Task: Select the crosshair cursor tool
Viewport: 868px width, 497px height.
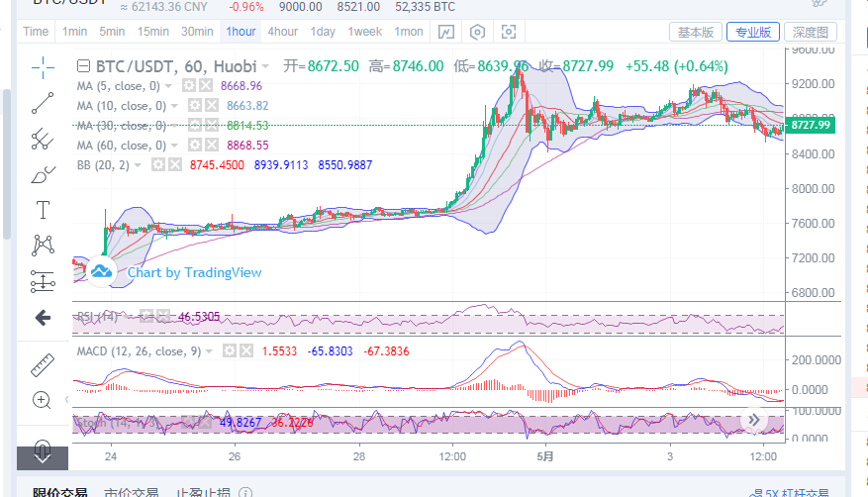Action: [x=43, y=67]
